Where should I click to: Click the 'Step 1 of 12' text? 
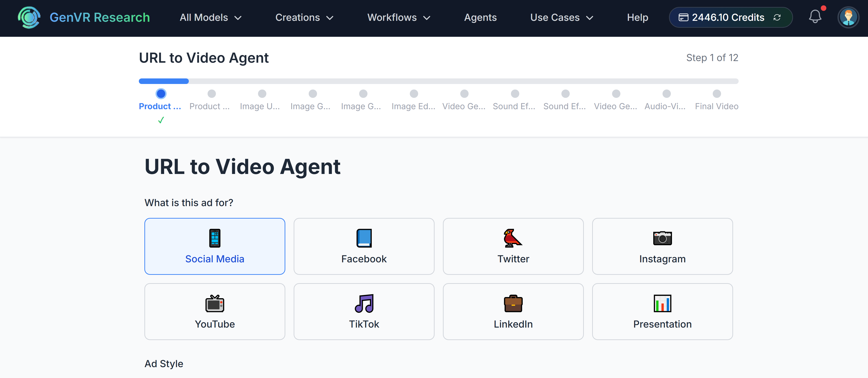[x=712, y=58]
